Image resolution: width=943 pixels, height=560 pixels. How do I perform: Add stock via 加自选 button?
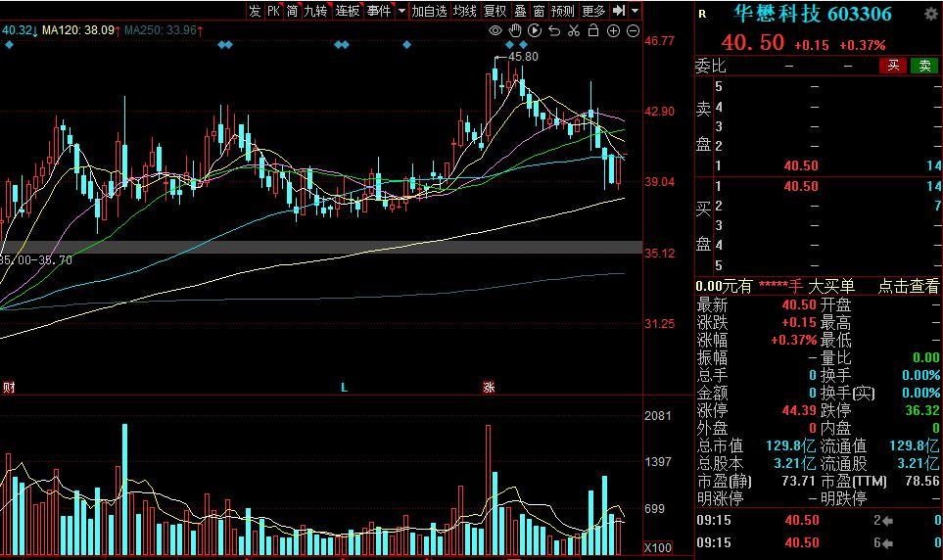pos(430,10)
